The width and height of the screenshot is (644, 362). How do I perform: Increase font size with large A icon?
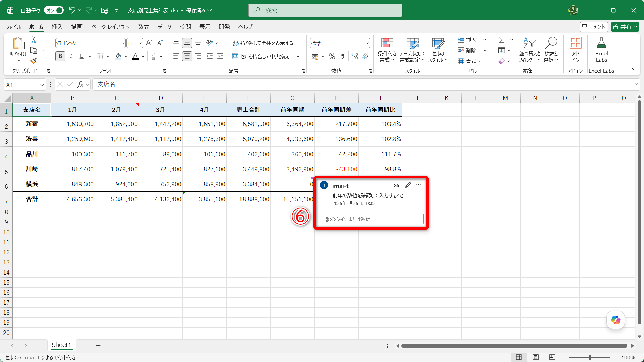(149, 43)
